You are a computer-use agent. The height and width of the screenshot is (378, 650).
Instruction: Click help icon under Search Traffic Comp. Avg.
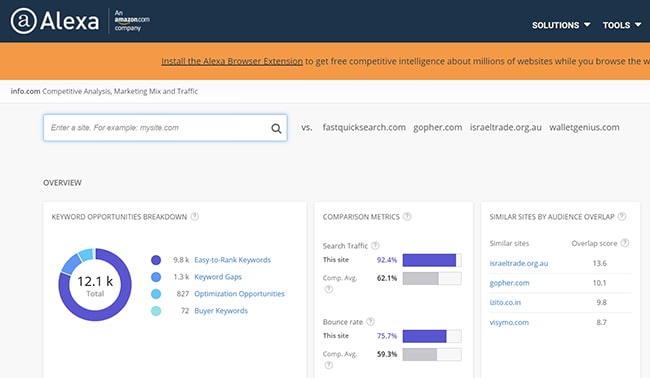click(x=329, y=289)
